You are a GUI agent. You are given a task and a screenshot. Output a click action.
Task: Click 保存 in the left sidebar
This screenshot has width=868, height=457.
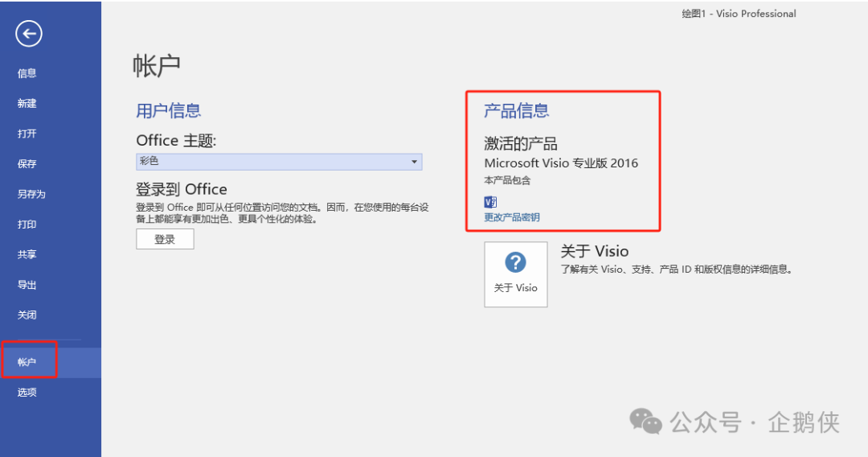27,164
